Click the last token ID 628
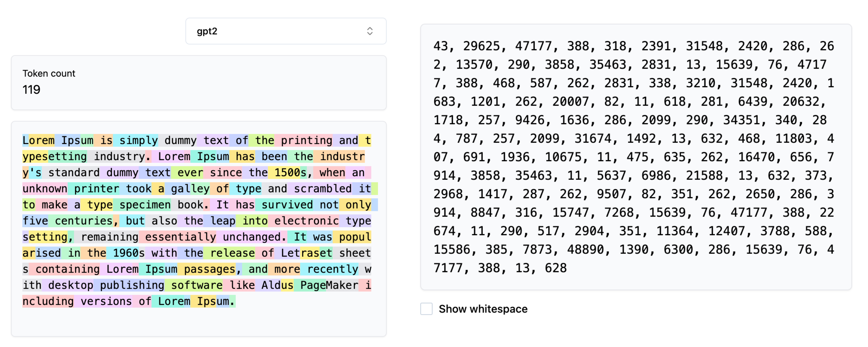Viewport: 868px width, 347px height. (556, 268)
